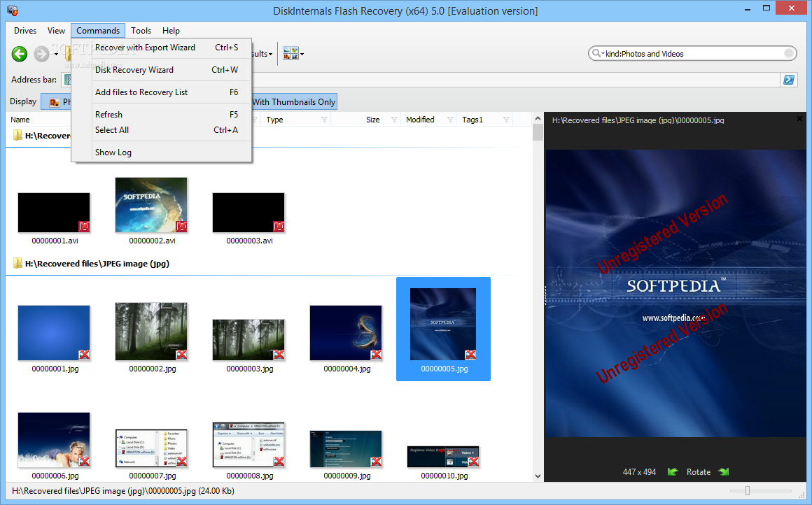Click status bar path text 00000005.jpg (24.00 Kb)
This screenshot has height=505, width=812.
coord(122,490)
